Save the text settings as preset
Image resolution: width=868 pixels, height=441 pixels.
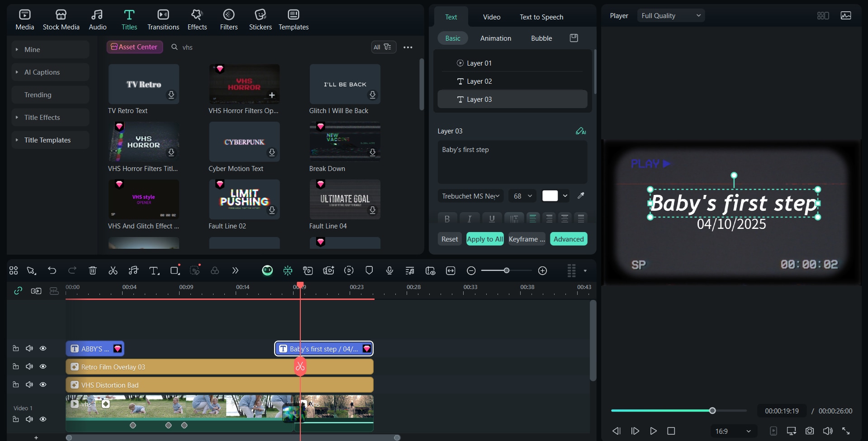tap(574, 38)
